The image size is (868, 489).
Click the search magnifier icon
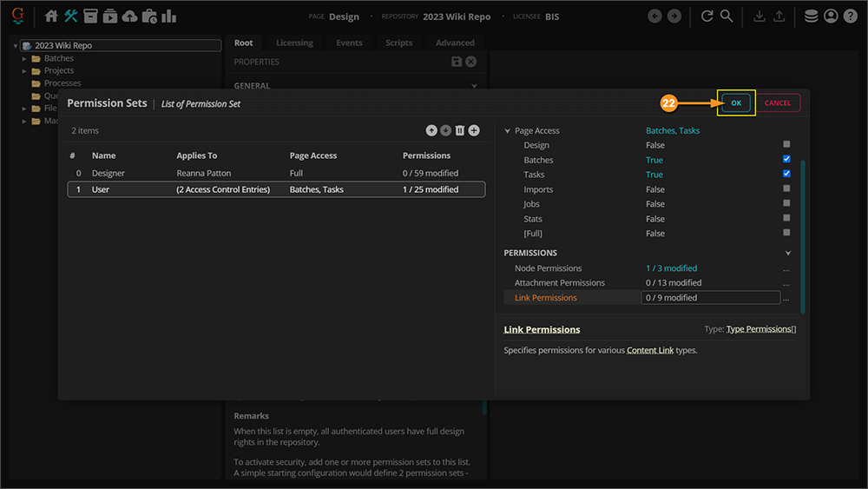tap(727, 17)
